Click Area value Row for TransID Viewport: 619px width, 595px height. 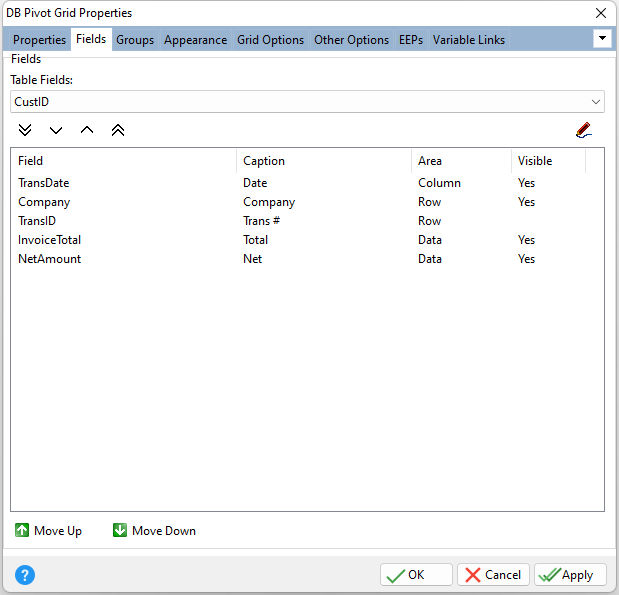(x=430, y=221)
